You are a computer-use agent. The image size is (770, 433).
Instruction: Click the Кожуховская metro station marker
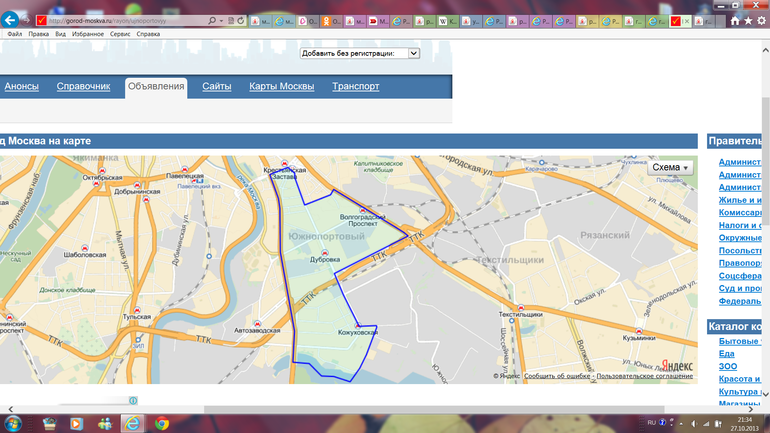(356, 323)
